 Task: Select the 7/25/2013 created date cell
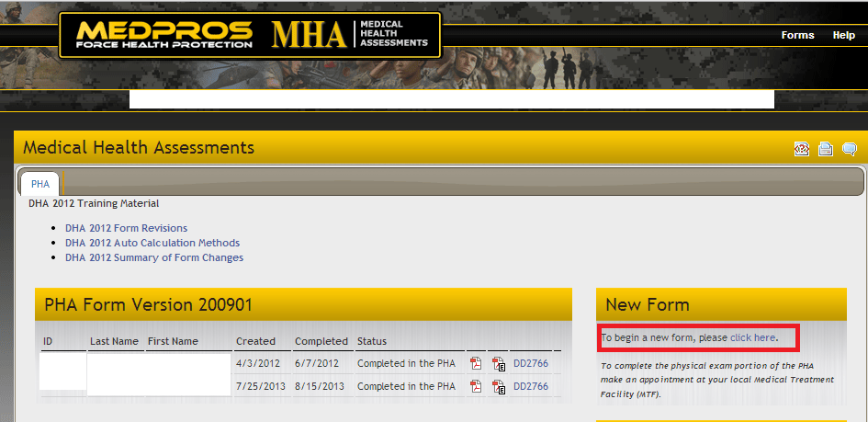[x=261, y=386]
